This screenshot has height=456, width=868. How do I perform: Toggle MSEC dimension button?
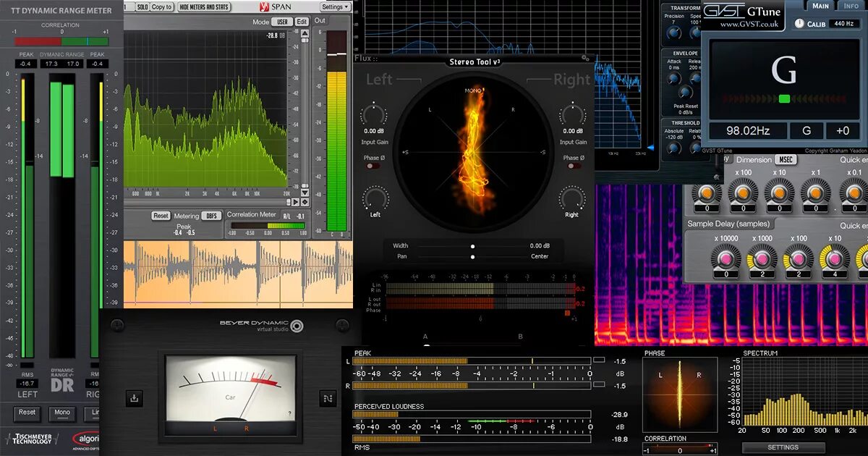[785, 159]
